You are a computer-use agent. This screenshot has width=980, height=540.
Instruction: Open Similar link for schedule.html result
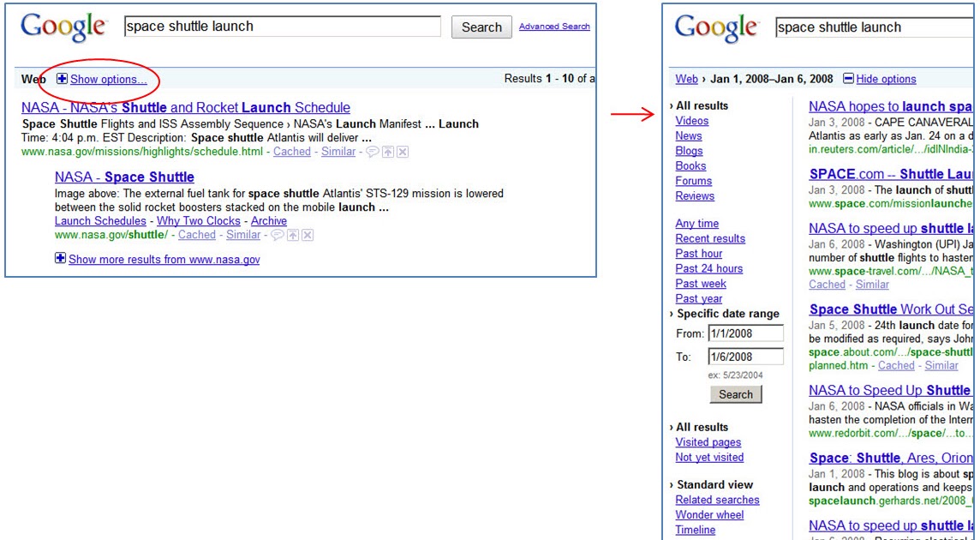point(338,152)
